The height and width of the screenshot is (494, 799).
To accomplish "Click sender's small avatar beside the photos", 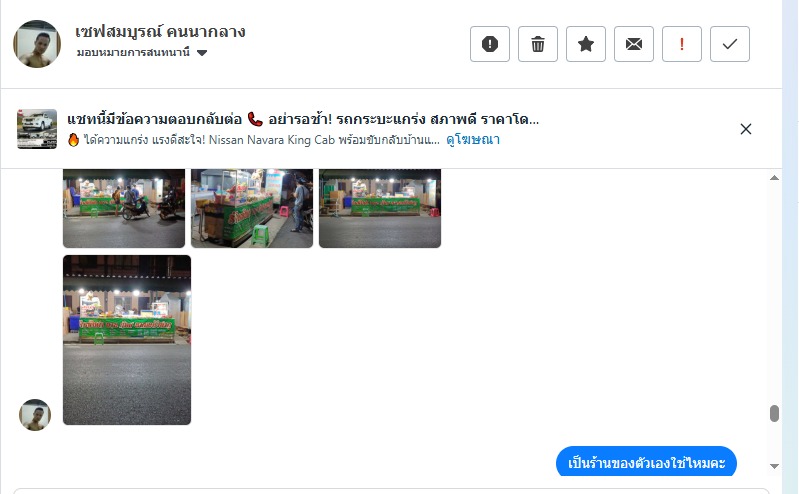I will tap(35, 415).
